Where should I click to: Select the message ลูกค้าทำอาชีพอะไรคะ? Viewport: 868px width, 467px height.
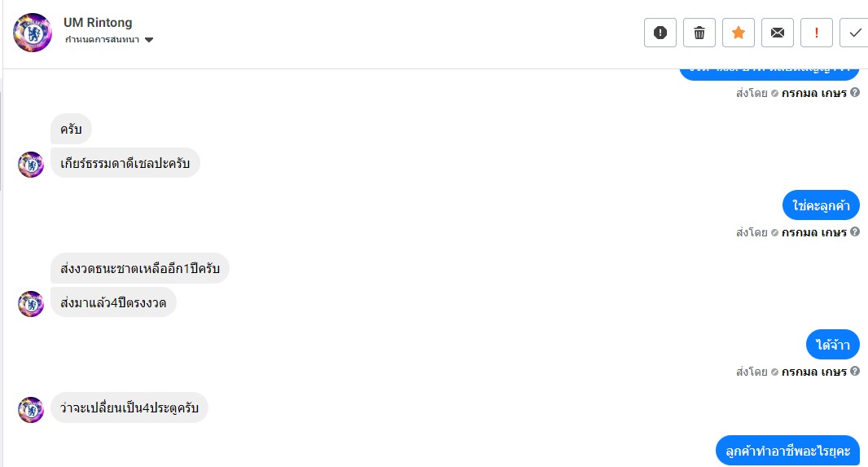[x=788, y=451]
